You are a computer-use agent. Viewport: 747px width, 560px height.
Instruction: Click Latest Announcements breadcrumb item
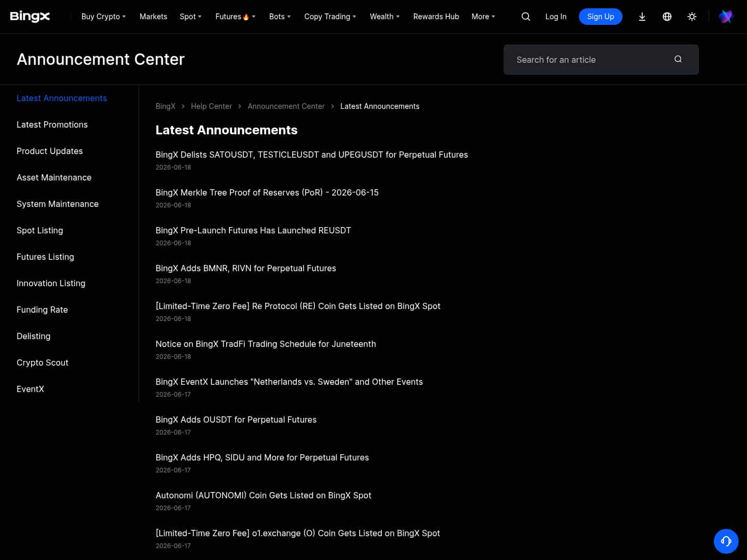380,106
